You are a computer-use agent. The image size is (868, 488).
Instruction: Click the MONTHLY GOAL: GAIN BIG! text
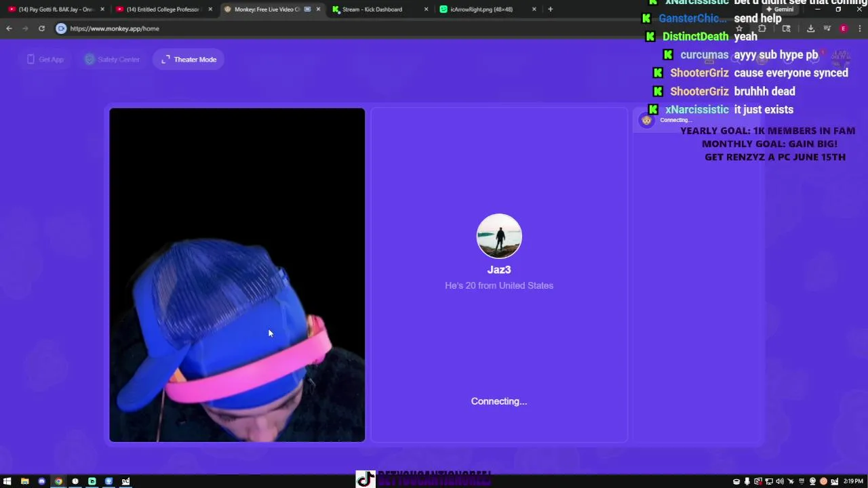click(x=770, y=144)
